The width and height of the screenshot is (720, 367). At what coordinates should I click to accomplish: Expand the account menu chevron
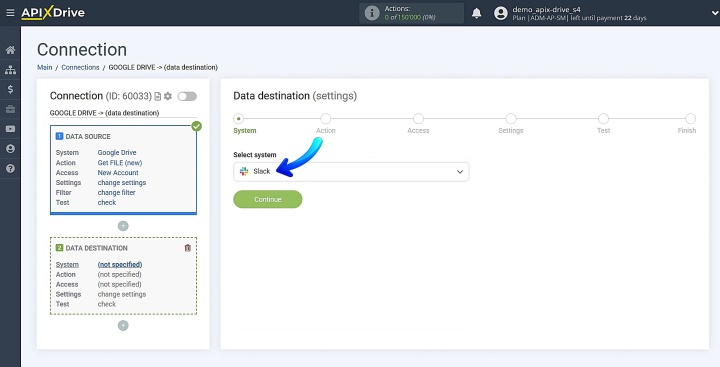click(714, 13)
